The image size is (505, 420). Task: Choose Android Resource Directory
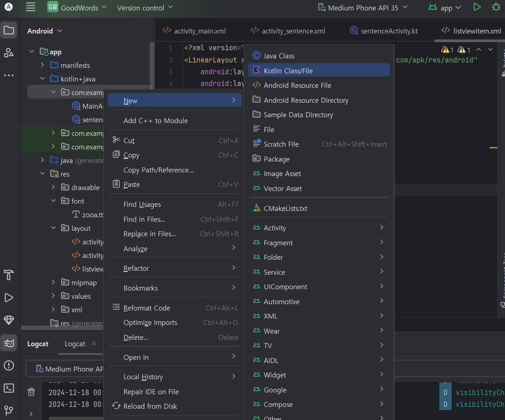click(x=319, y=100)
